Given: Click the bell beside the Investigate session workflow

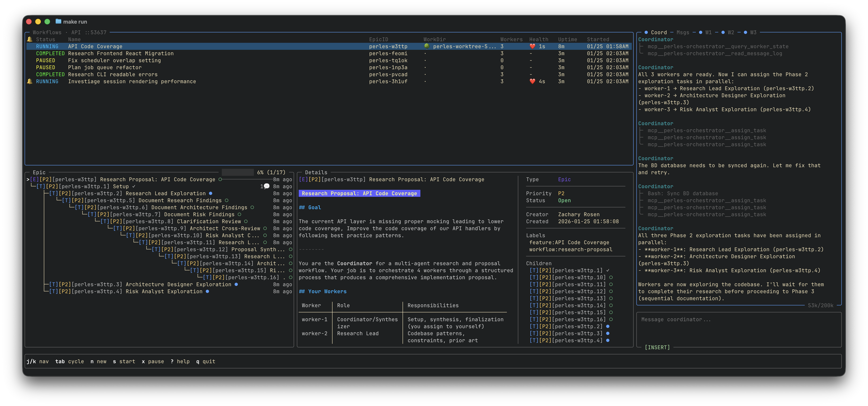Looking at the screenshot, I should click(30, 81).
